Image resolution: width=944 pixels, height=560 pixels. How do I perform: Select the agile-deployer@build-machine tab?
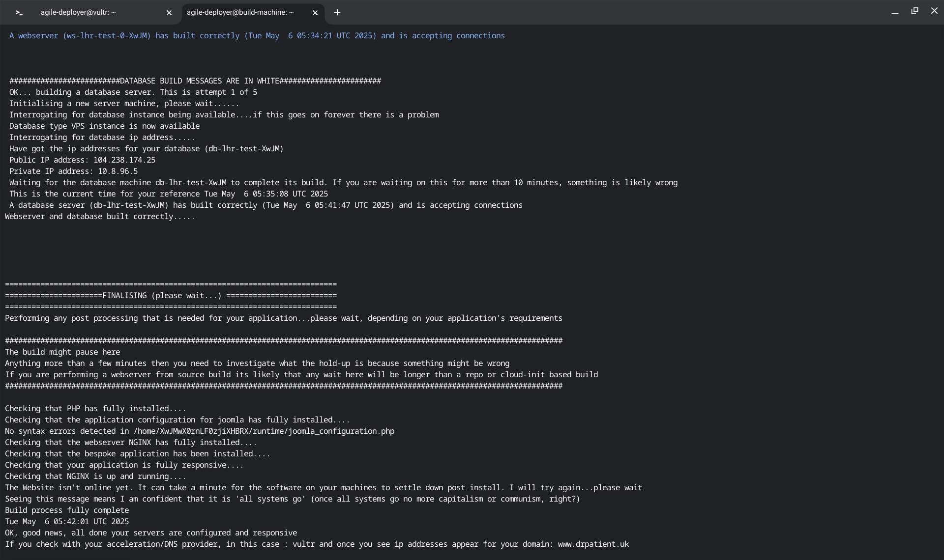click(240, 13)
